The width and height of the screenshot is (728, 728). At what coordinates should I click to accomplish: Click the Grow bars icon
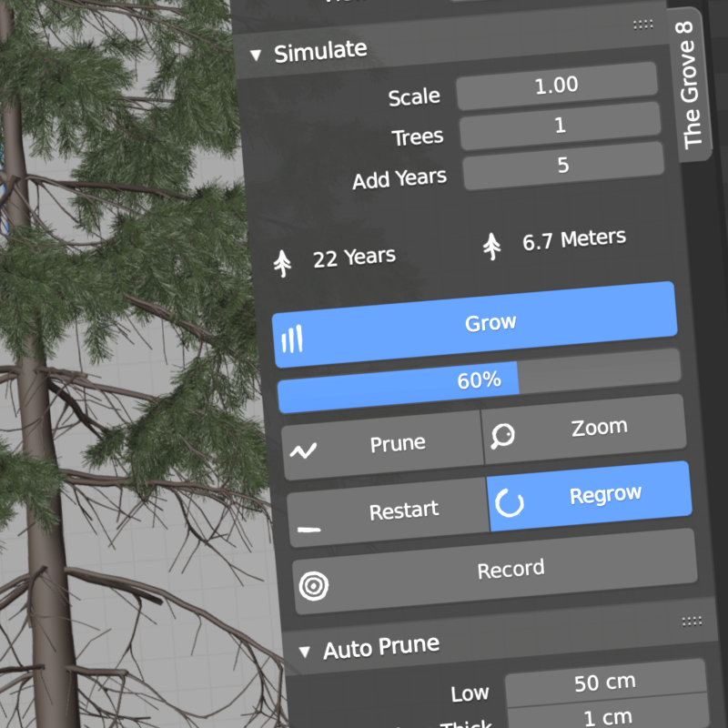point(292,339)
